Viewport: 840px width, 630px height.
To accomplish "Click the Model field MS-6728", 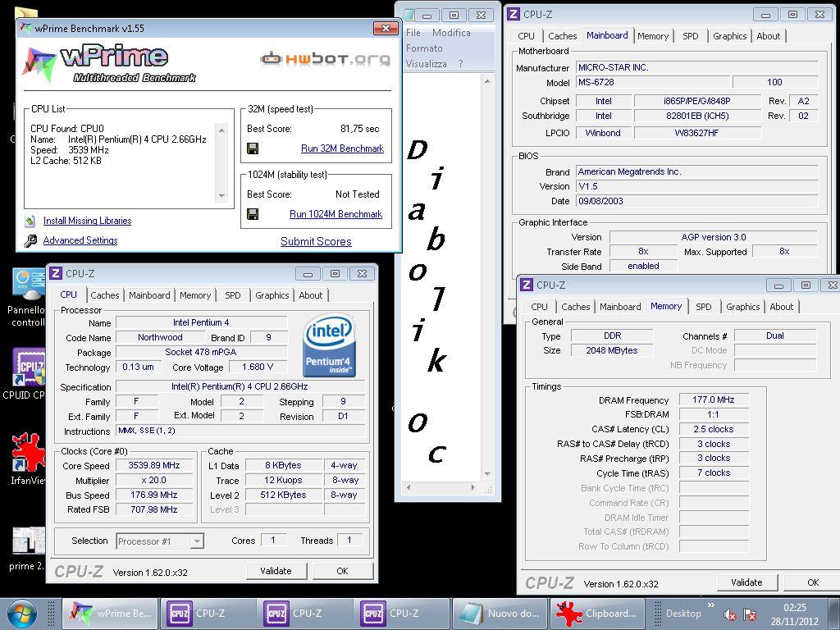I will pyautogui.click(x=654, y=83).
